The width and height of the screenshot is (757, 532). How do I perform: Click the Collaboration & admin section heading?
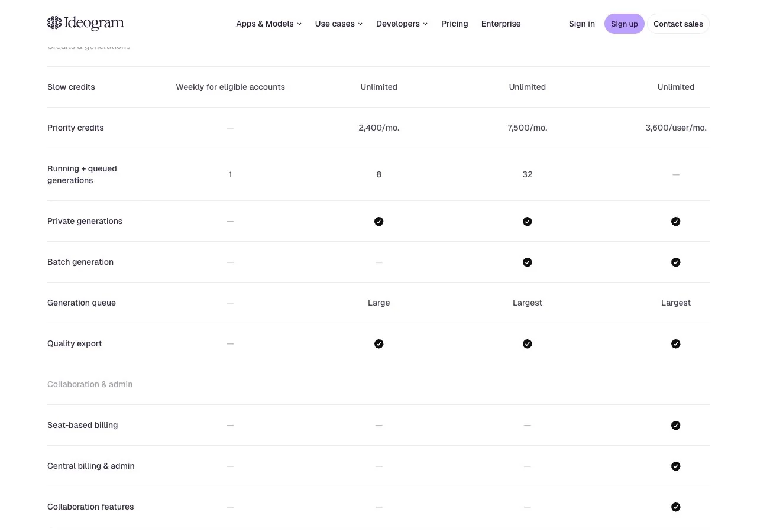pos(90,384)
